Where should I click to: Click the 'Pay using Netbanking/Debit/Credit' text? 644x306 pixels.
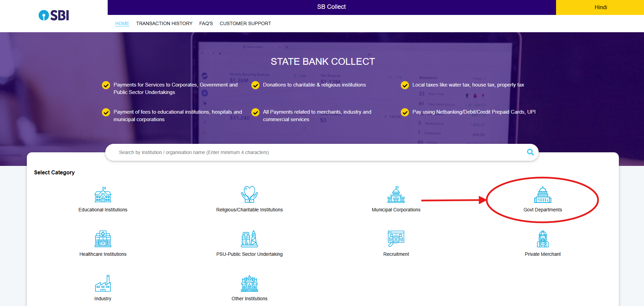(x=474, y=112)
